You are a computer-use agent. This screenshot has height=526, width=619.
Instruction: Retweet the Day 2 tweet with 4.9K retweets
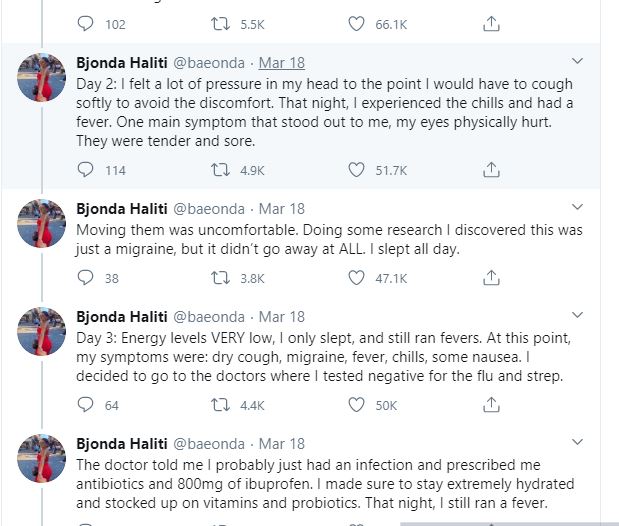[220, 170]
